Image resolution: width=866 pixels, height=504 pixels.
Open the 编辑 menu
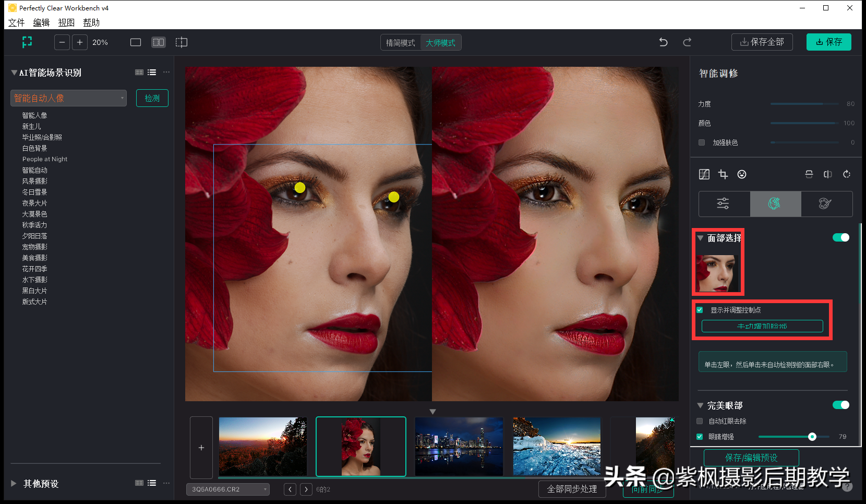click(x=41, y=22)
